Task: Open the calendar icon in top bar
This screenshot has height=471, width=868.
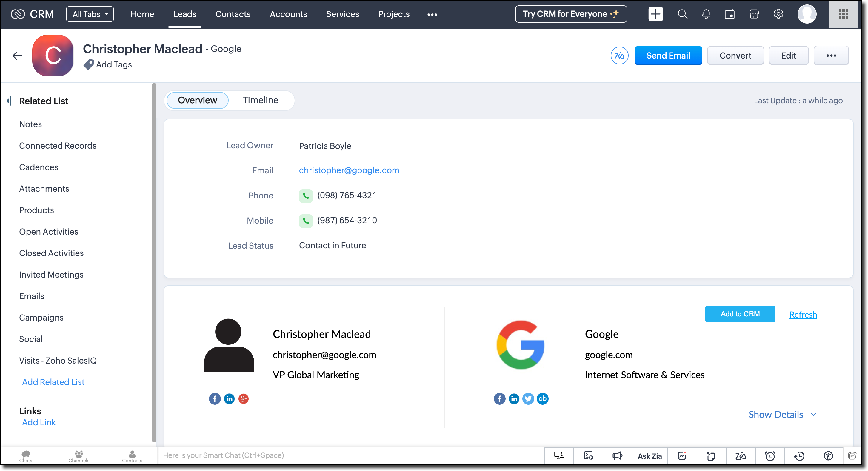Action: click(730, 14)
